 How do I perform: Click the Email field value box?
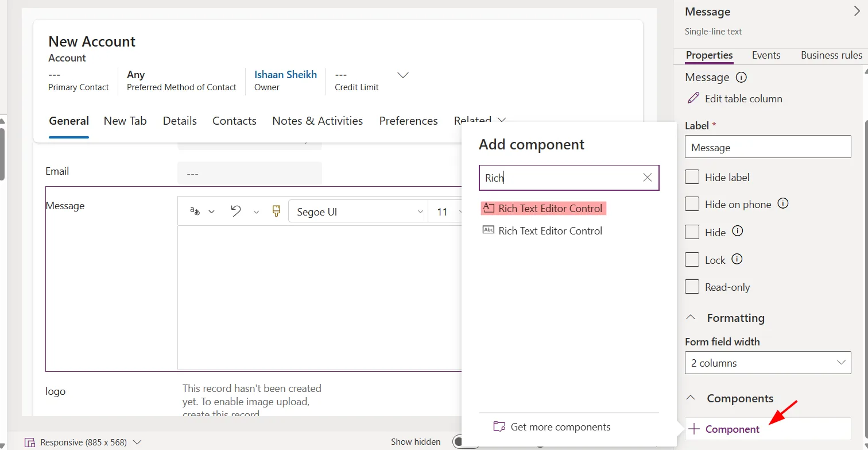(250, 173)
